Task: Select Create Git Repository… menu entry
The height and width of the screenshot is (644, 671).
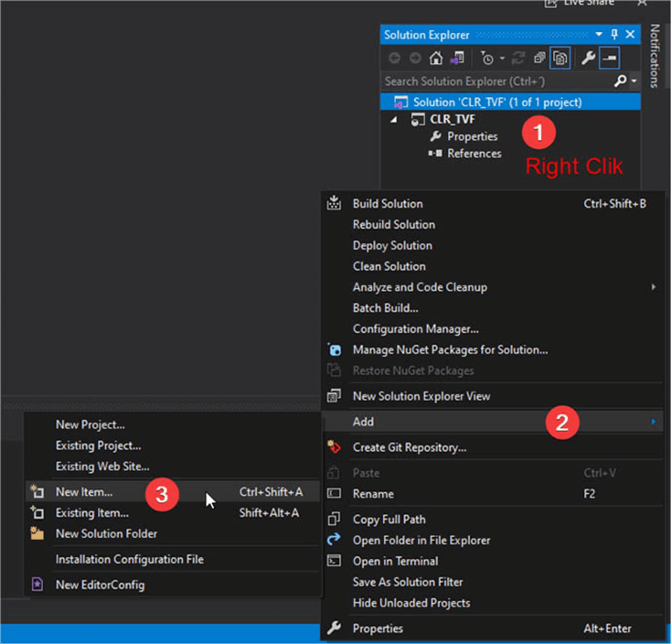Action: click(410, 447)
